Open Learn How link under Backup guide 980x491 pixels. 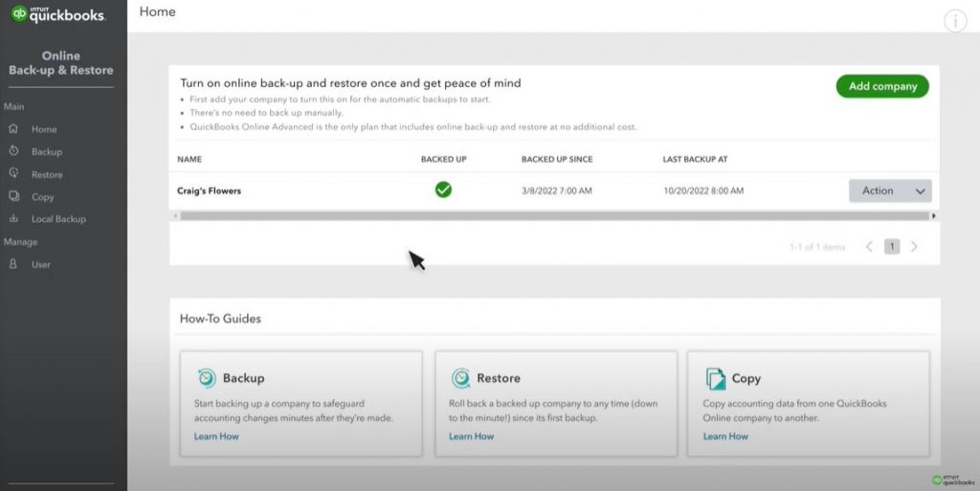(216, 436)
